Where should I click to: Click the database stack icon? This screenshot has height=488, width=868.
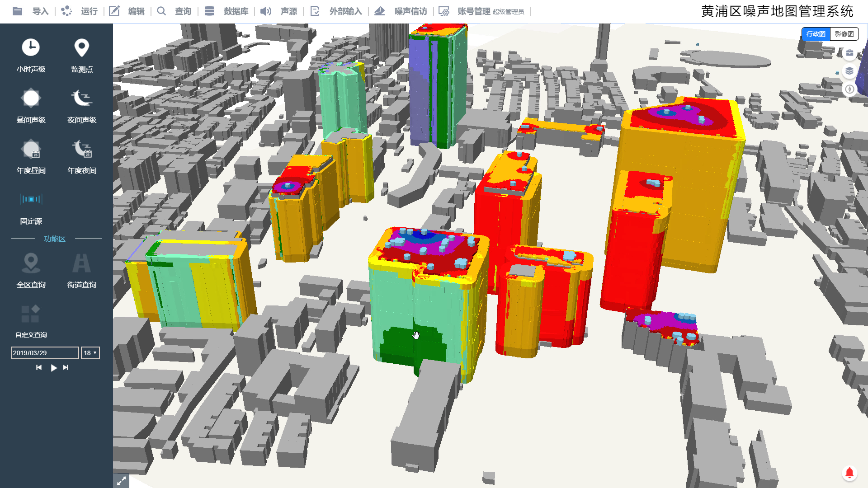coord(209,11)
